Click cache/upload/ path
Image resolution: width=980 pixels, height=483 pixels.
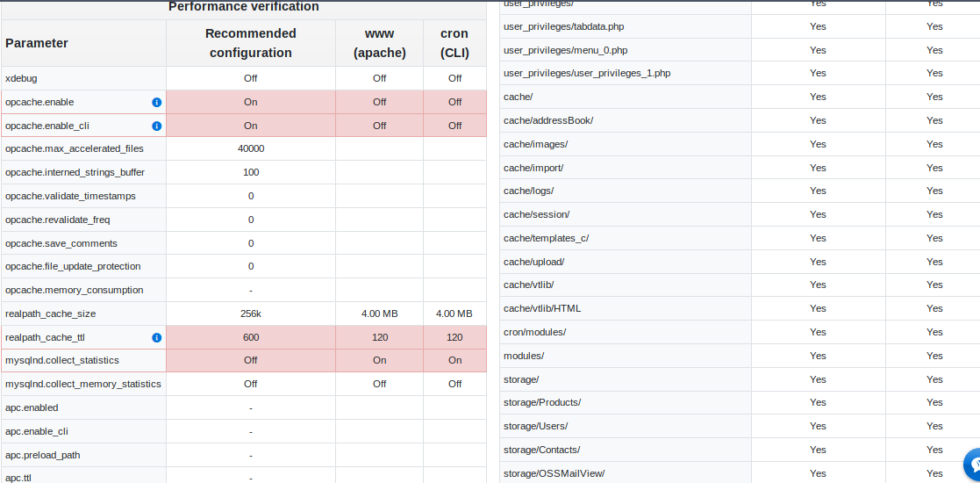click(533, 262)
